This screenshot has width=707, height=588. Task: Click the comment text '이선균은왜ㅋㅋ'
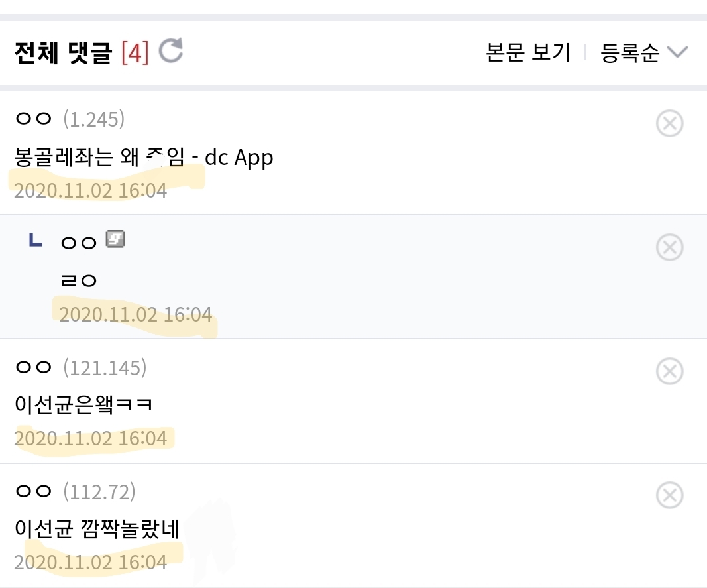[x=83, y=404]
